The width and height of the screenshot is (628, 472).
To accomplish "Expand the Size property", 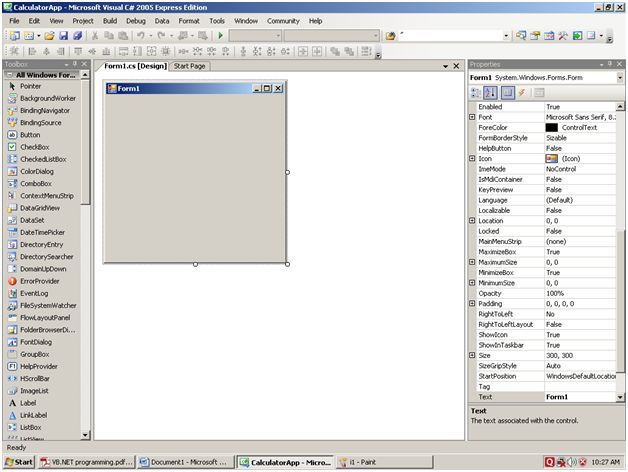I will pyautogui.click(x=472, y=355).
